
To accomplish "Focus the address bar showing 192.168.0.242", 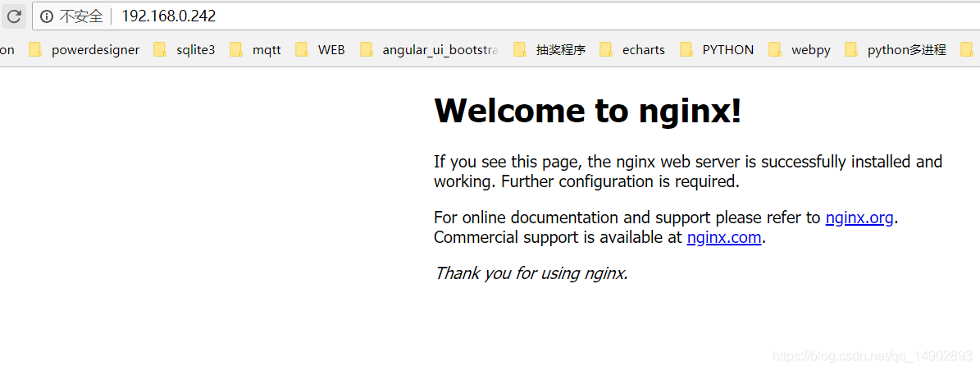I will [x=508, y=16].
